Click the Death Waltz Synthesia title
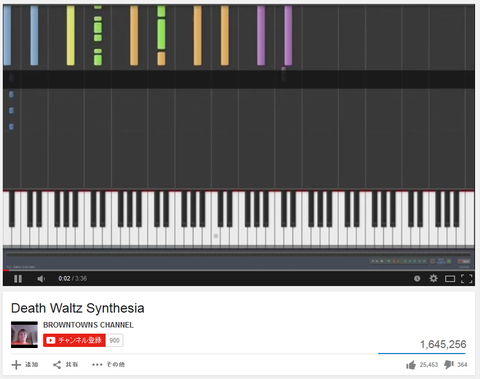Screen dimensions: 480x379 click(x=78, y=308)
